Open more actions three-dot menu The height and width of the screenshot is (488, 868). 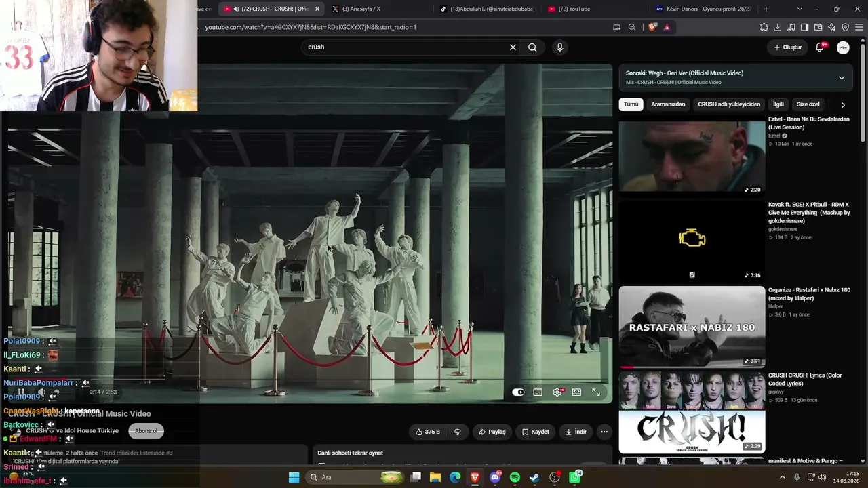[x=604, y=432]
